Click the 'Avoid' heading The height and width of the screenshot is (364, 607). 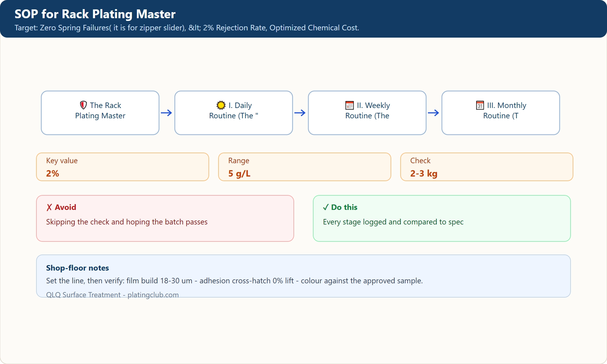(x=65, y=207)
